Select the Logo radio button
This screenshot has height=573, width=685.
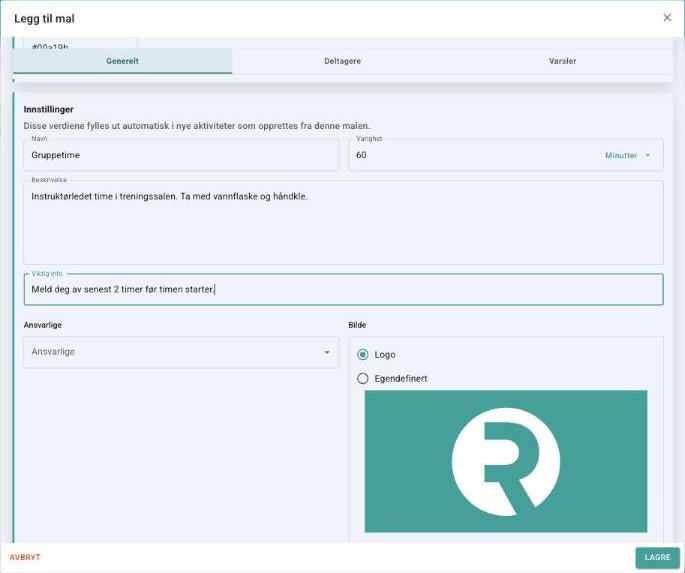(x=363, y=355)
